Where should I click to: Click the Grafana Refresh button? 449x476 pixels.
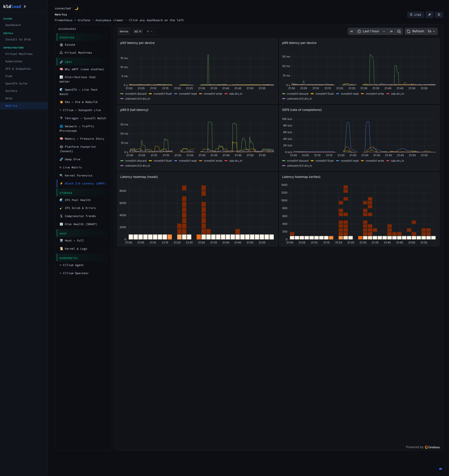415,31
